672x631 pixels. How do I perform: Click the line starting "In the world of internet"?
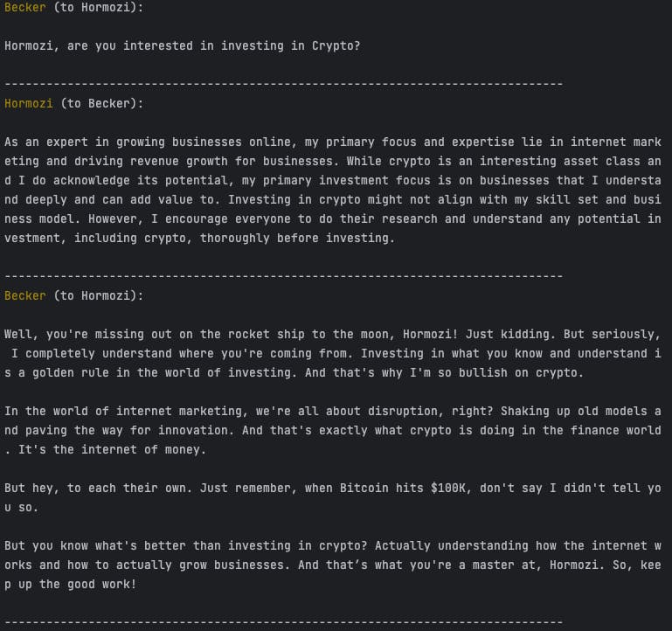pyautogui.click(x=332, y=411)
